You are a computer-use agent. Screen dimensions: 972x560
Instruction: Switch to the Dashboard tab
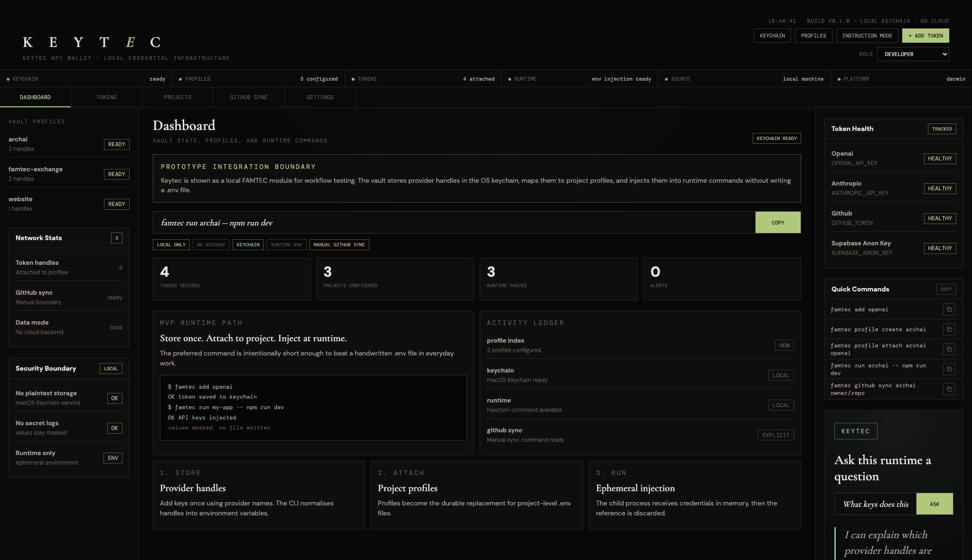tap(35, 97)
